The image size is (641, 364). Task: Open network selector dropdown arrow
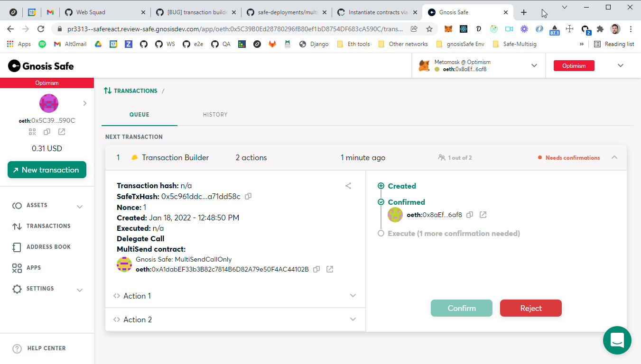pyautogui.click(x=621, y=65)
